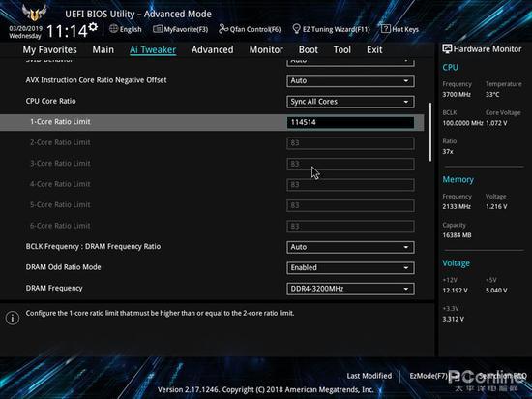Go to the Boot tab
This screenshot has width=532, height=399.
(x=308, y=50)
